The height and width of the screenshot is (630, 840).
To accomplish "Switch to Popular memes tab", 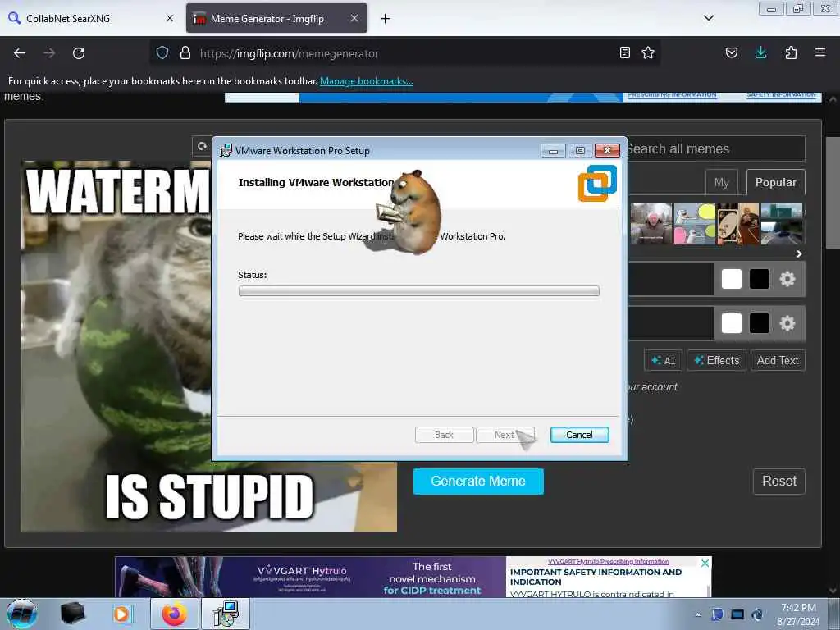I will click(775, 182).
